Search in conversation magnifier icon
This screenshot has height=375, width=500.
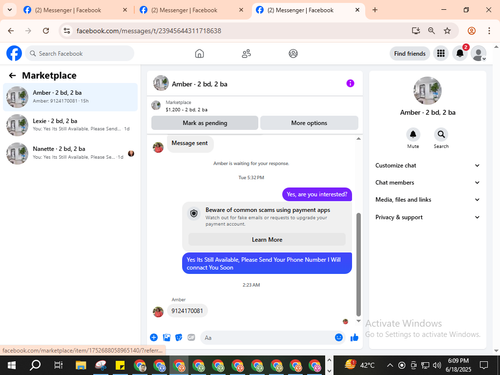click(x=441, y=135)
